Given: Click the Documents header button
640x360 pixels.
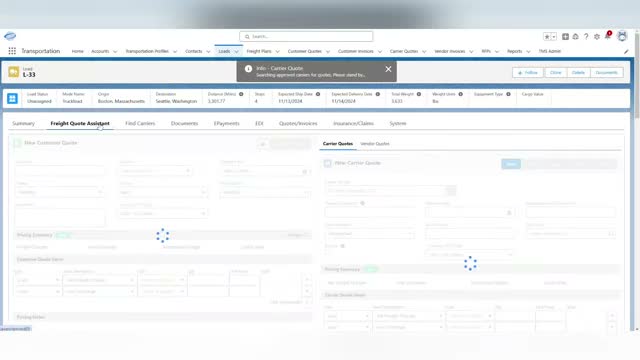Looking at the screenshot, I should tap(606, 73).
